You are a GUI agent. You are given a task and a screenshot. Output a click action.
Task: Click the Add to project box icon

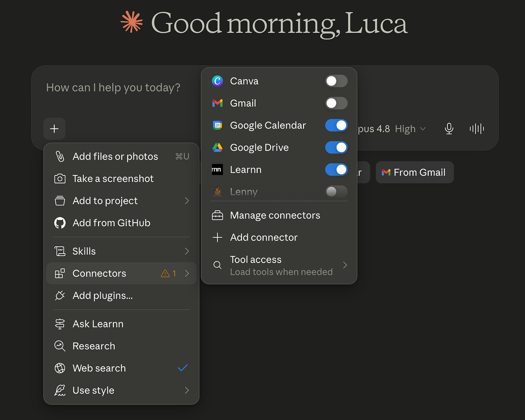click(60, 201)
